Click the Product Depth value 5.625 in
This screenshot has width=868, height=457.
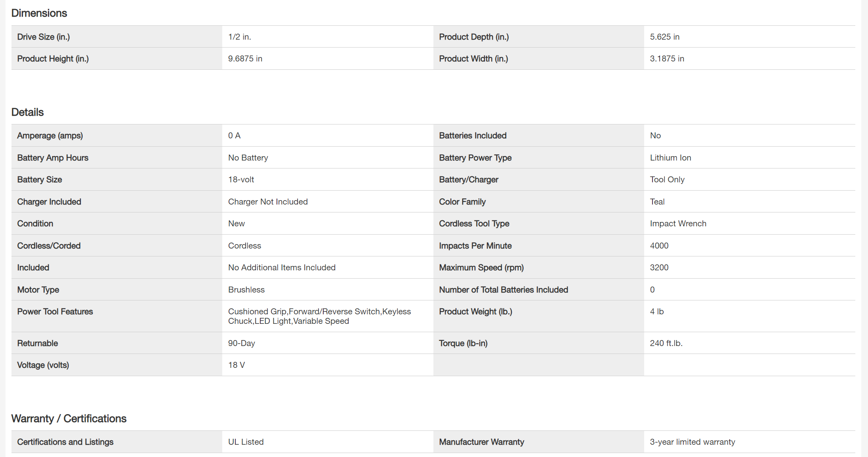(x=664, y=37)
